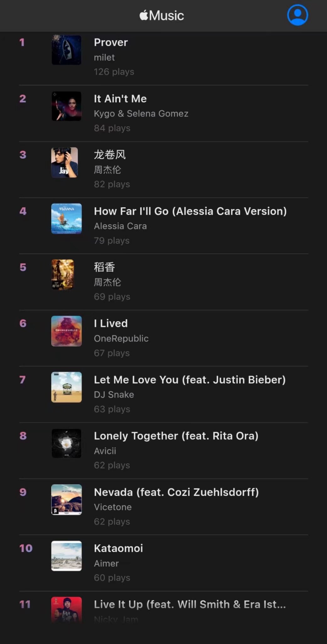This screenshot has width=327, height=644.
Task: Open the OneRepublic album artwork
Action: pos(66,331)
